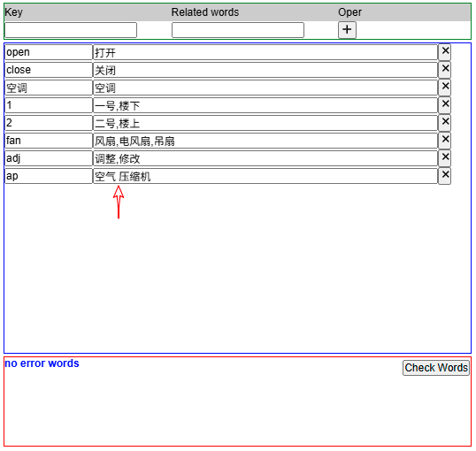Viewport: 476px width, 451px height.
Task: Click the 'no error words' status text
Action: pyautogui.click(x=42, y=363)
